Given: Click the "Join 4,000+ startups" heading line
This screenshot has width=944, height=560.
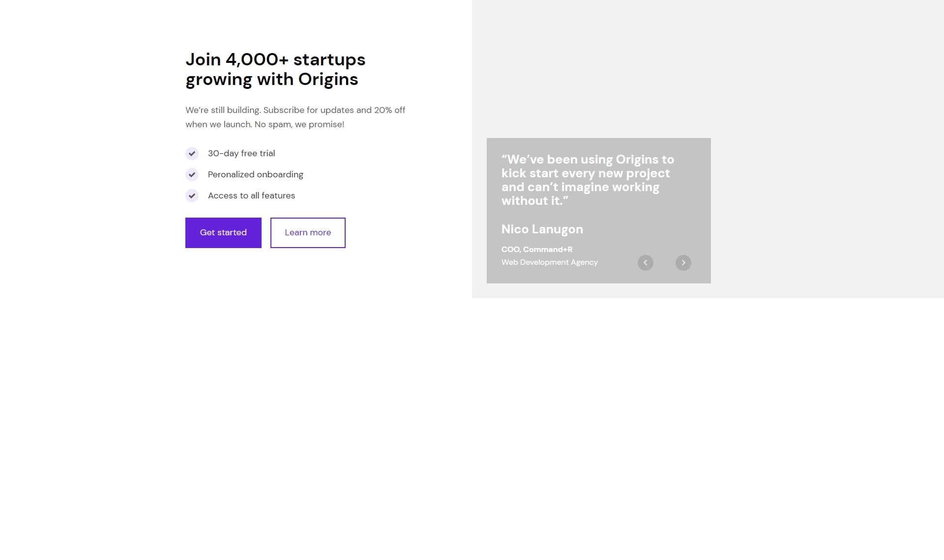Looking at the screenshot, I should point(275,59).
